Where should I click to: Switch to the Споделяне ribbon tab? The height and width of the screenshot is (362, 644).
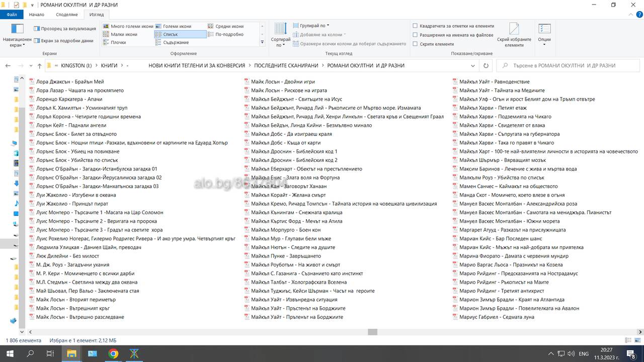(66, 15)
